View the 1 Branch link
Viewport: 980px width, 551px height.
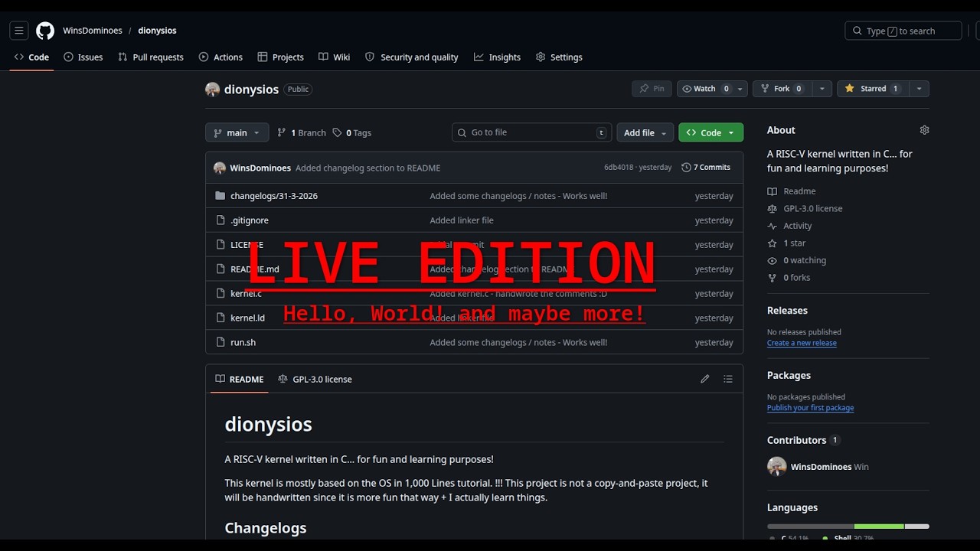pyautogui.click(x=302, y=132)
